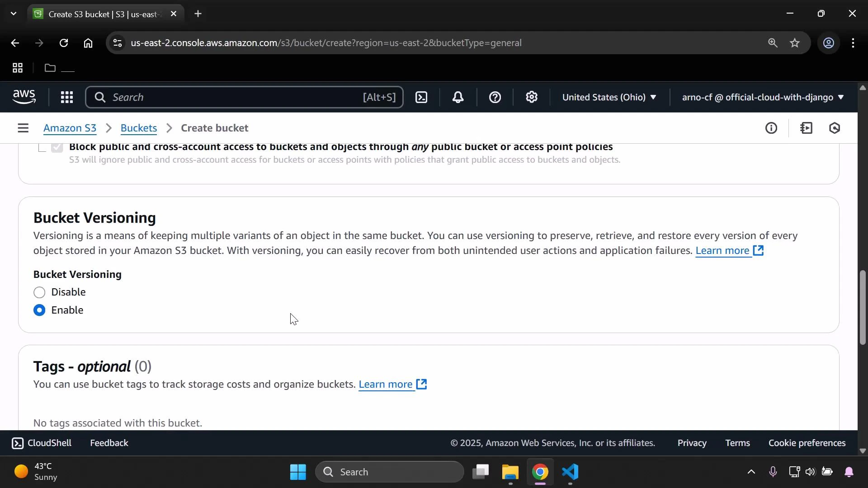The image size is (868, 488).
Task: Open the United States (Ohio) region dropdown
Action: (609, 97)
